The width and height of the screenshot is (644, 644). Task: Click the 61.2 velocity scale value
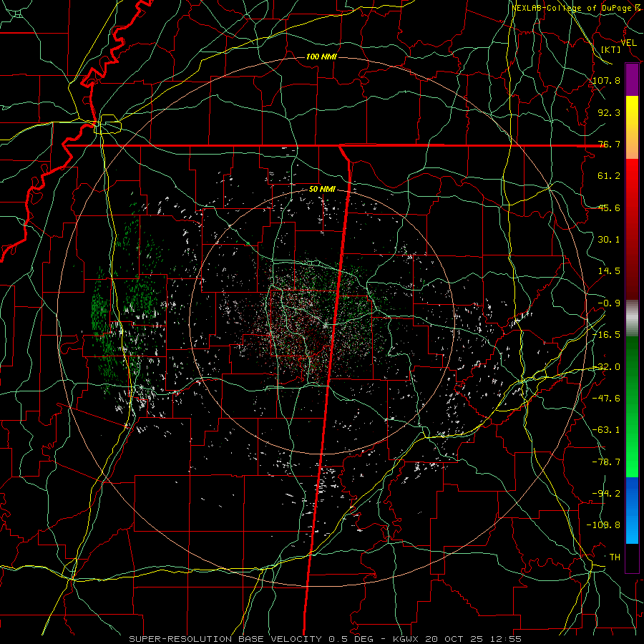click(x=609, y=176)
